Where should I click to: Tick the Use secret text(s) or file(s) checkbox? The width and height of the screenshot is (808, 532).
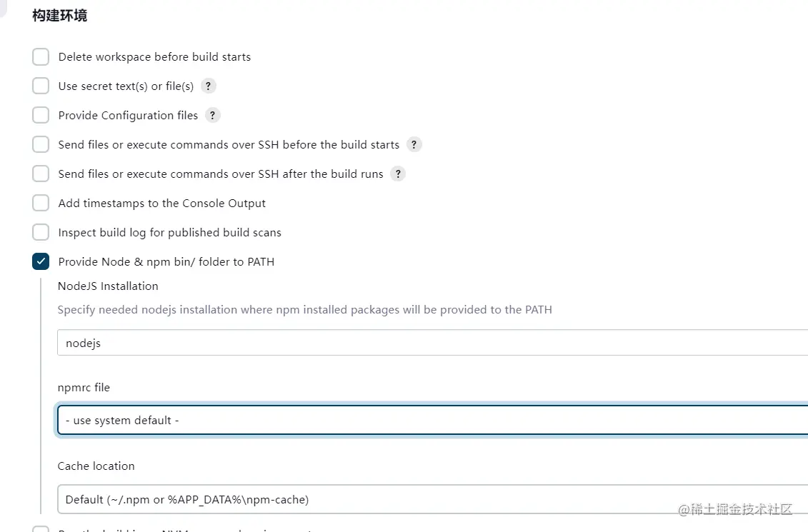pyautogui.click(x=41, y=86)
